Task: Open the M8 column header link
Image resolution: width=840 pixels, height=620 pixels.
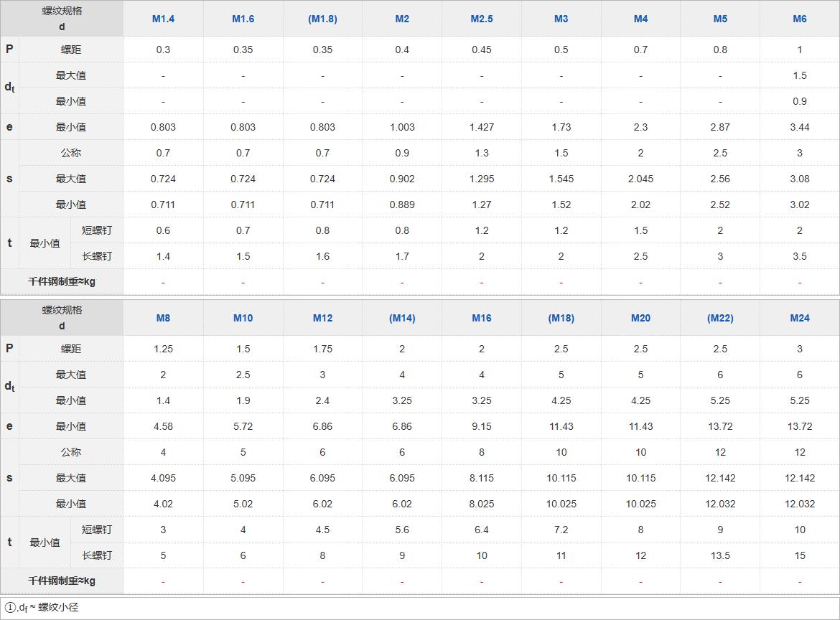Action: pos(163,318)
